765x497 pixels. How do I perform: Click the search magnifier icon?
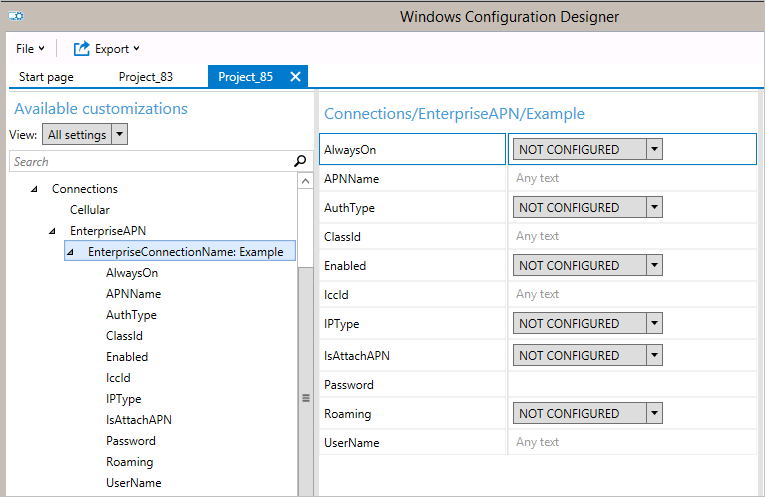[300, 161]
